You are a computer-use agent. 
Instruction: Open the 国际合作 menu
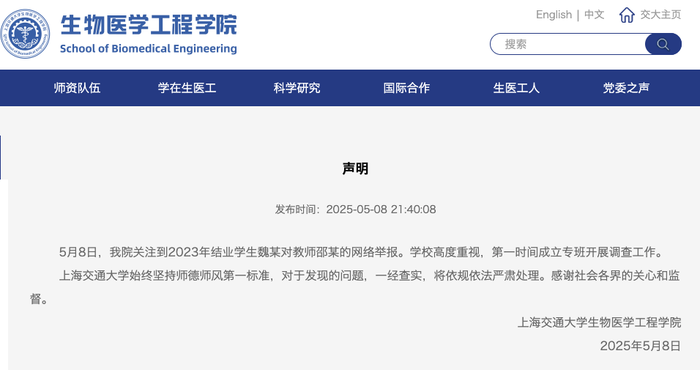(x=406, y=88)
